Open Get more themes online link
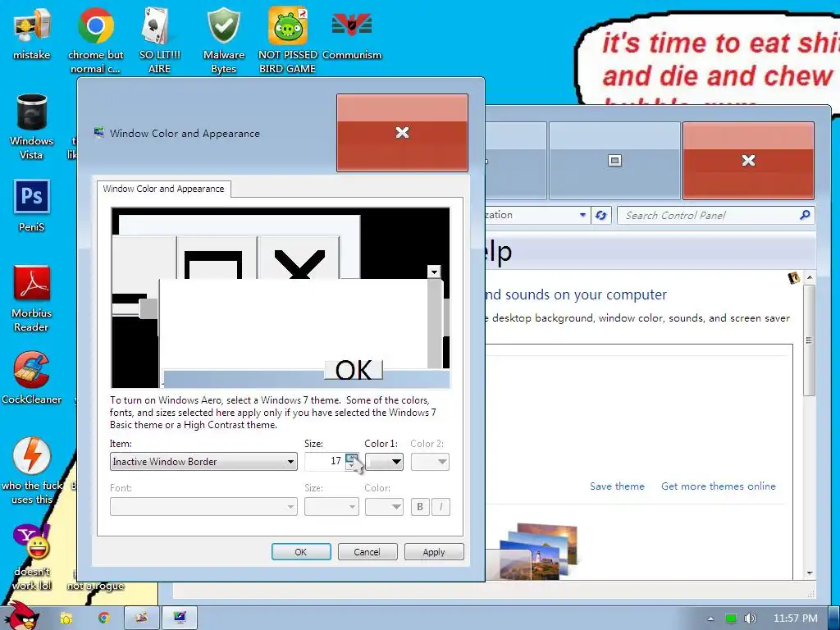The image size is (840, 630). point(719,486)
